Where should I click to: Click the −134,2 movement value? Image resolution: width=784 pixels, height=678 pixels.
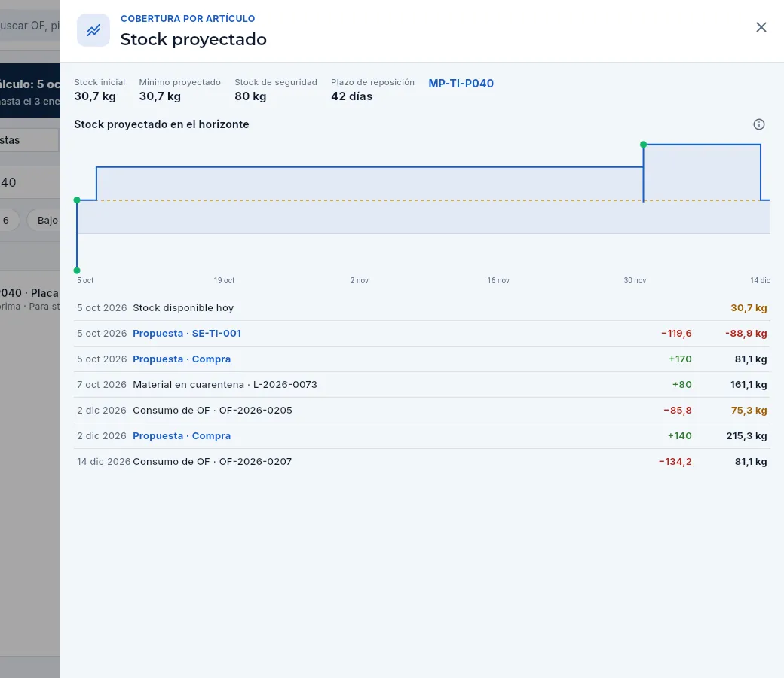pos(675,461)
